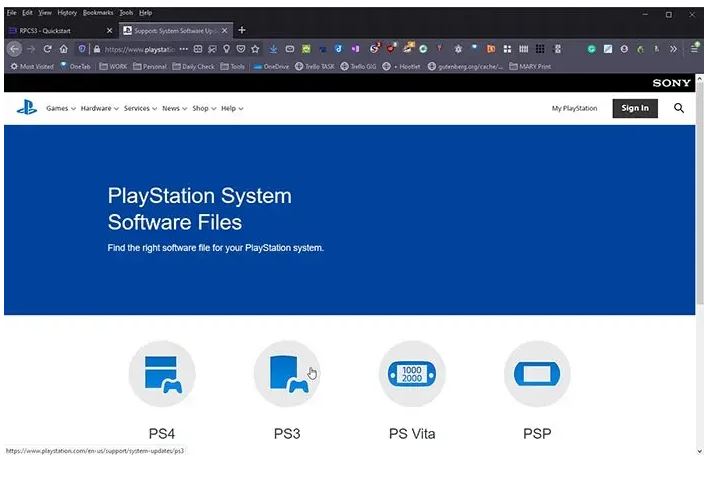The height and width of the screenshot is (477, 711).
Task: Expand the News navigation dropdown
Action: pyautogui.click(x=175, y=108)
